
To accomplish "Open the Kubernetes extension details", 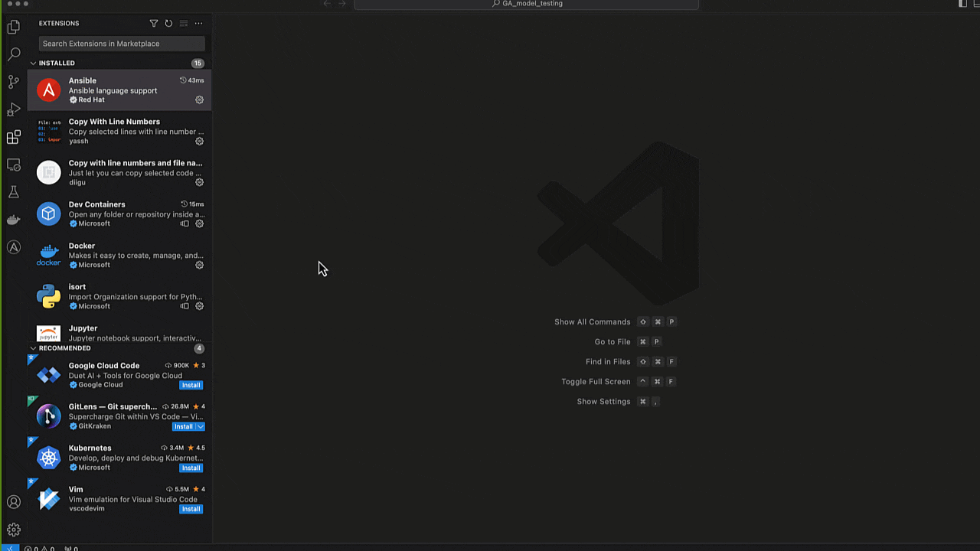I will (x=119, y=458).
